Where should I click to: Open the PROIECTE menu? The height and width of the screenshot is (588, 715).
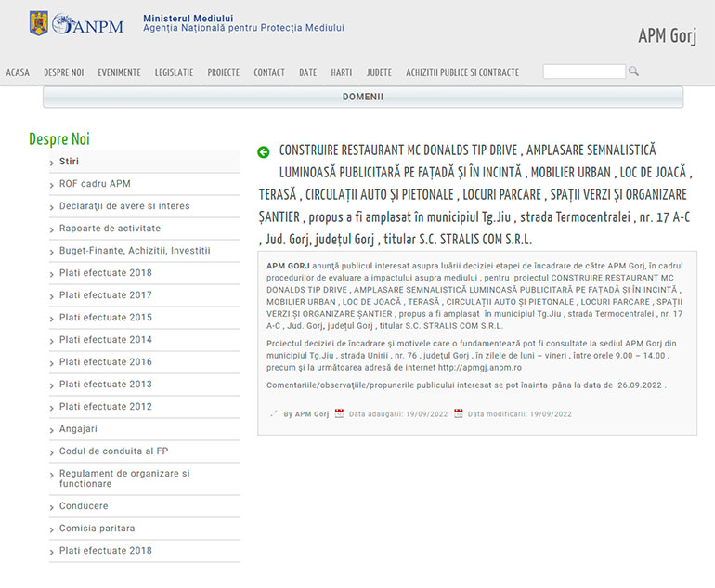pyautogui.click(x=224, y=72)
